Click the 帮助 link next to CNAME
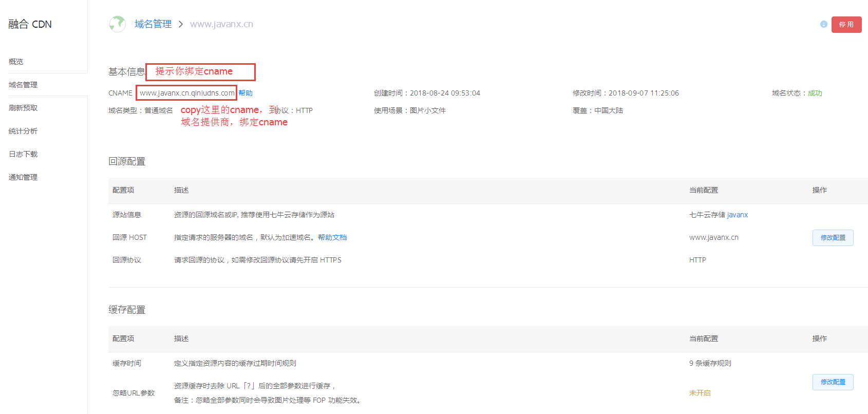 (x=246, y=93)
